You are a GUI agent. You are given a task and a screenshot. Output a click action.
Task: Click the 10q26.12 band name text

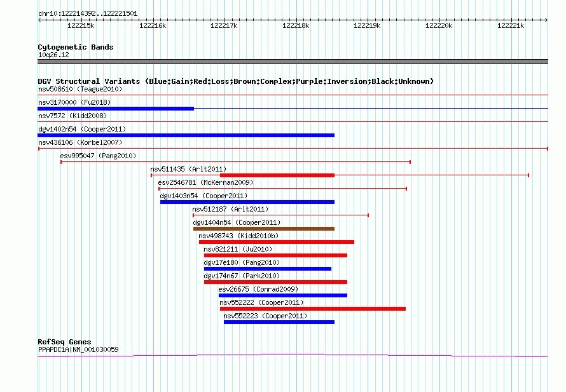pyautogui.click(x=53, y=55)
